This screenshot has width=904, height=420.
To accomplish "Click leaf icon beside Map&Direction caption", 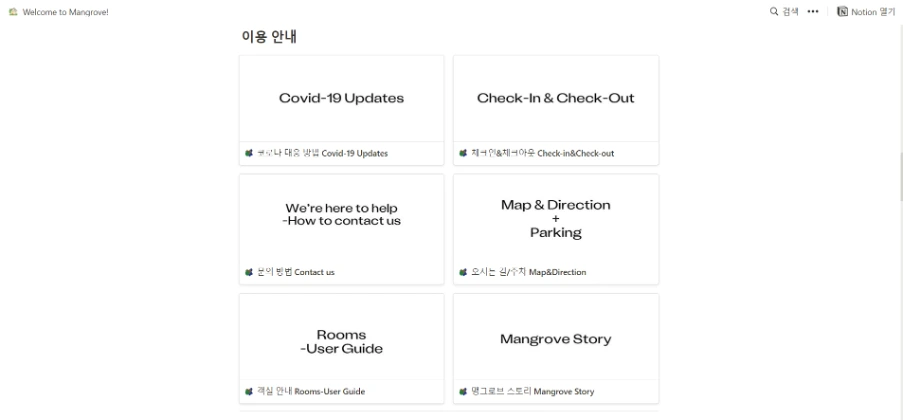I will click(463, 272).
